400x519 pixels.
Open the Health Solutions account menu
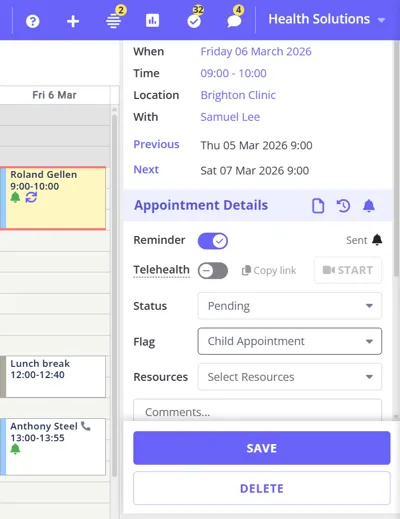[x=327, y=19]
